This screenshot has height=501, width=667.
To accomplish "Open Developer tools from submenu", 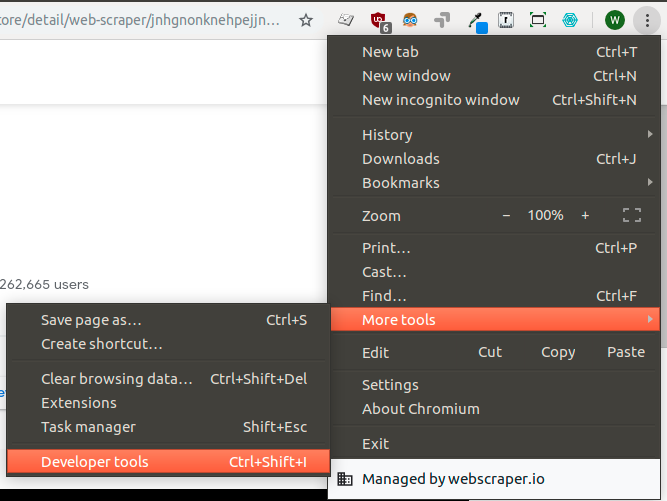I will pos(168,461).
